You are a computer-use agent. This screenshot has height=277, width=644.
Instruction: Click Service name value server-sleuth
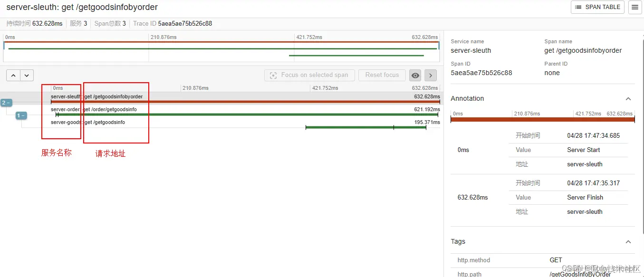coord(471,50)
